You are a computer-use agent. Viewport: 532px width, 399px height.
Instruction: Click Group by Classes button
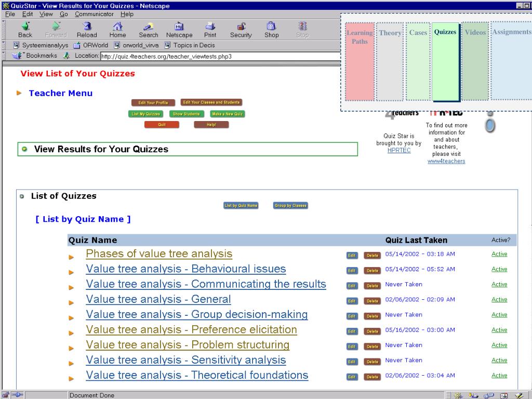tap(290, 205)
